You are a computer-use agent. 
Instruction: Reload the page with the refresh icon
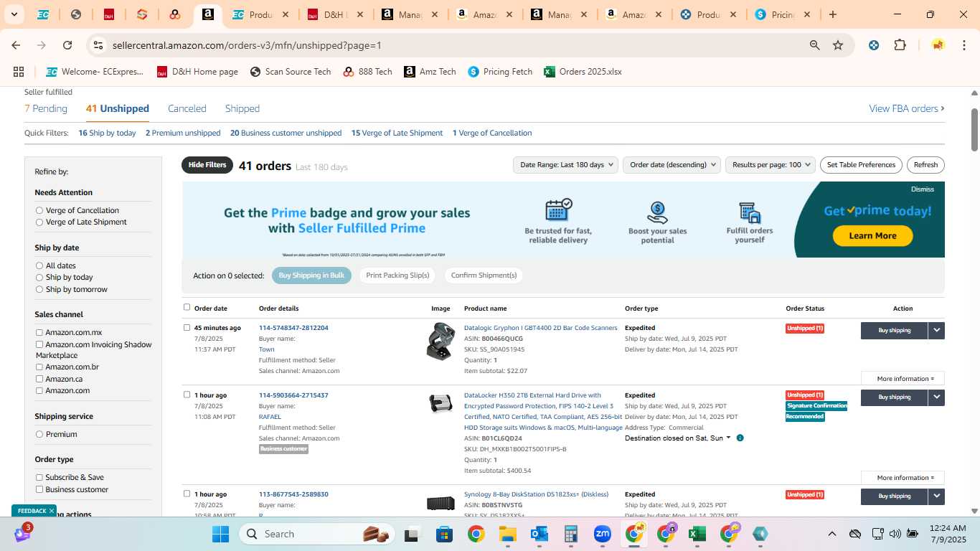point(67,45)
